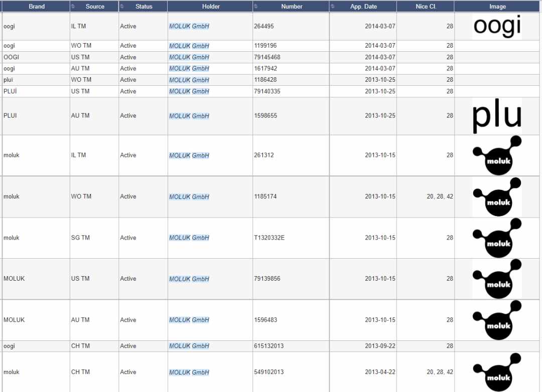Open MOLUK GmbH holder link for number 264495
The width and height of the screenshot is (542, 392).
coord(189,26)
